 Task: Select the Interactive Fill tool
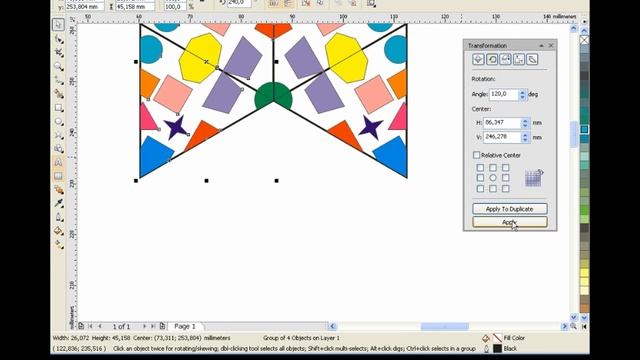click(x=59, y=244)
